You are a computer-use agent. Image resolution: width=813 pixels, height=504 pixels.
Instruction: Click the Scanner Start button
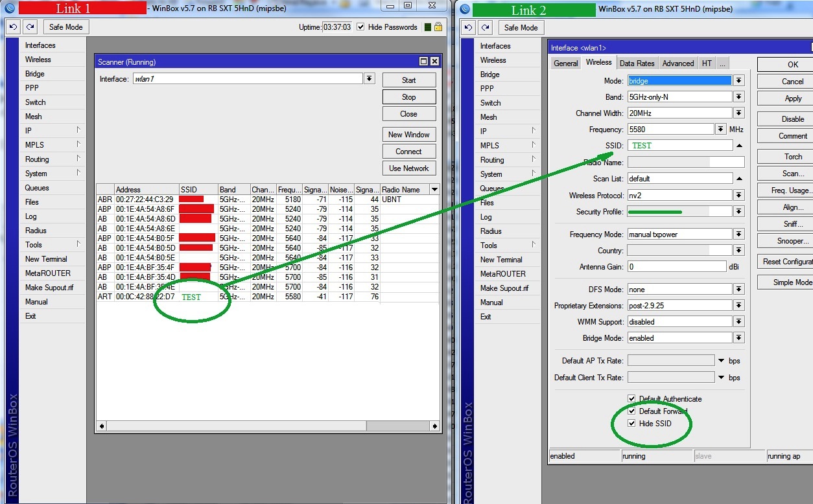pos(408,80)
